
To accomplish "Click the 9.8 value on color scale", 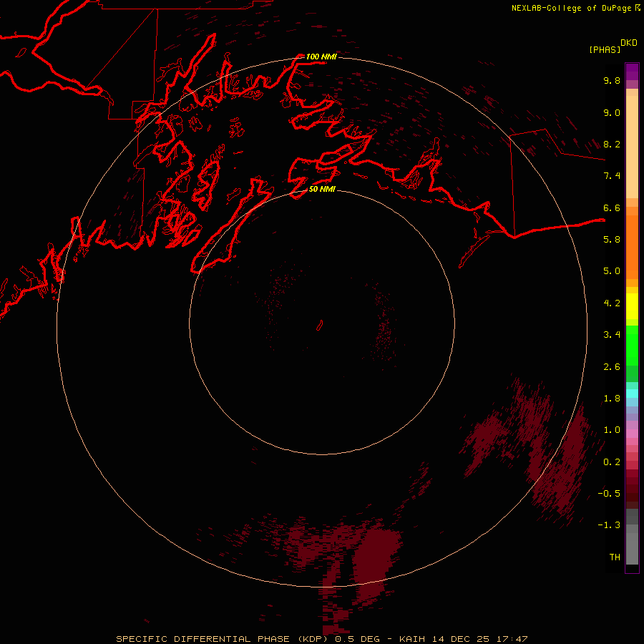I will click(612, 80).
